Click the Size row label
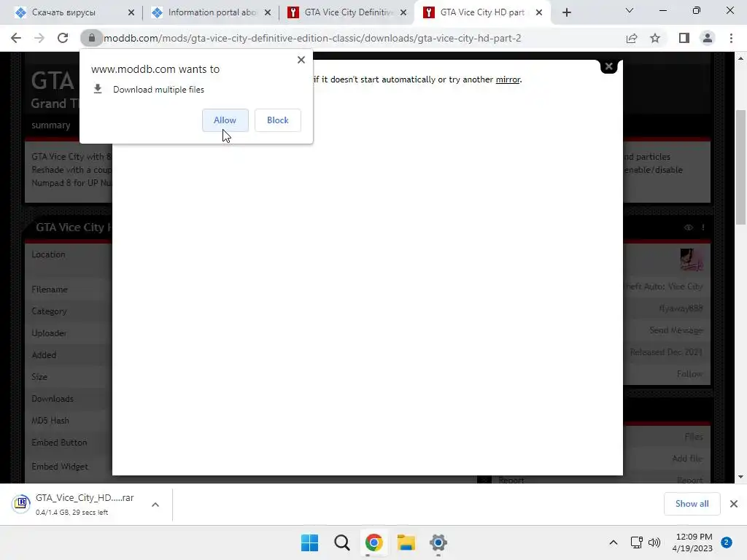Screen dimensions: 747x560 39,377
